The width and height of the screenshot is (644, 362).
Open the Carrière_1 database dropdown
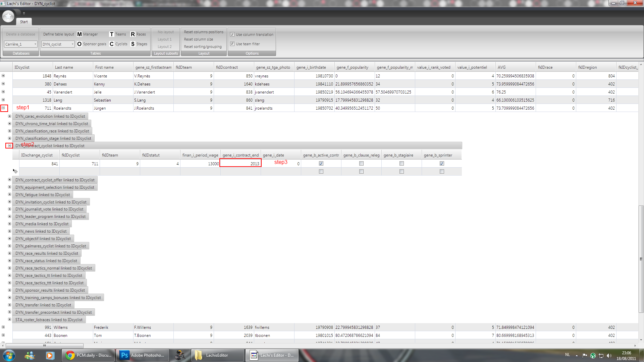coord(35,44)
